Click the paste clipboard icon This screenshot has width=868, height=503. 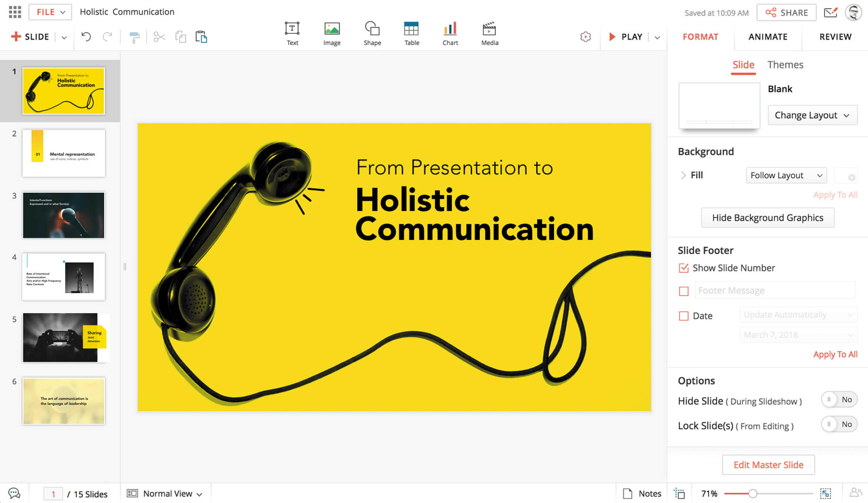click(201, 37)
